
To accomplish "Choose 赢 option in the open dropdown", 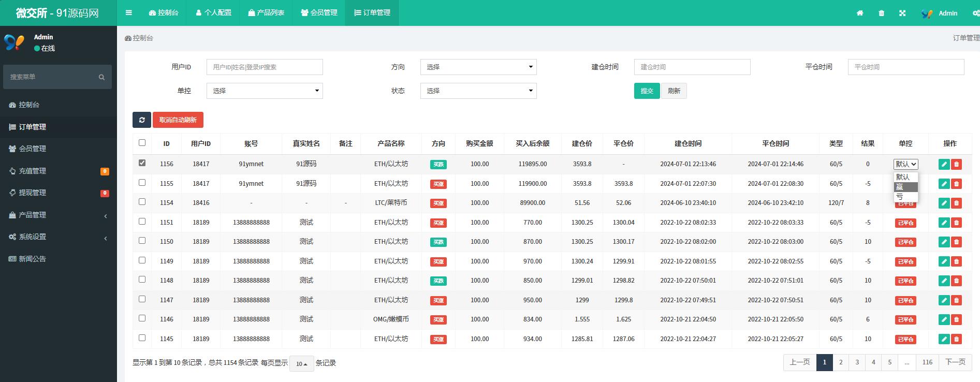I will pyautogui.click(x=905, y=187).
